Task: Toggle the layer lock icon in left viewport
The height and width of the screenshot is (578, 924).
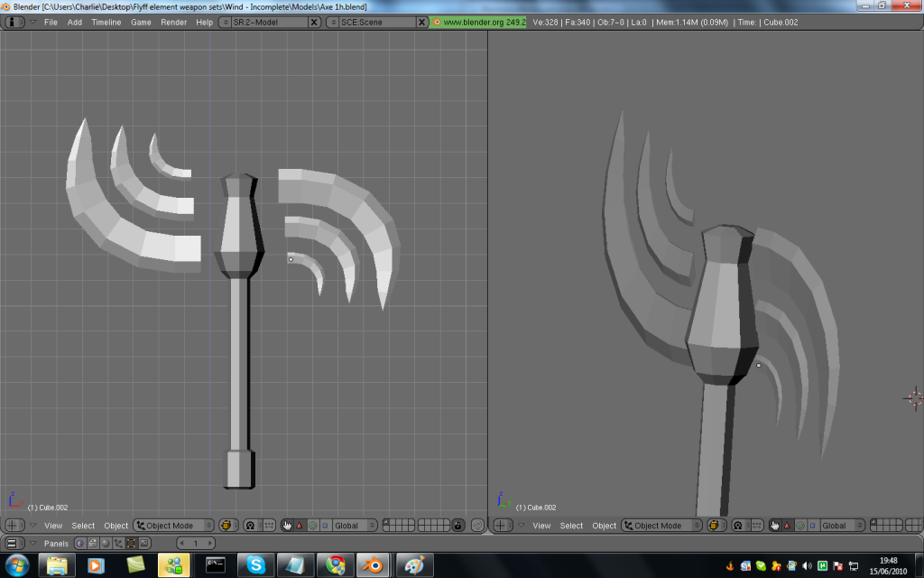Action: [x=458, y=526]
